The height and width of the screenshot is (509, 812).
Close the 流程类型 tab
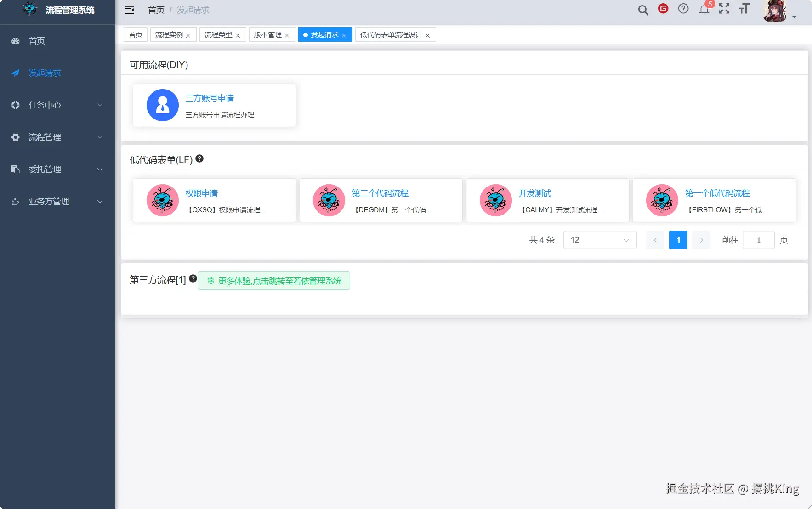[238, 35]
